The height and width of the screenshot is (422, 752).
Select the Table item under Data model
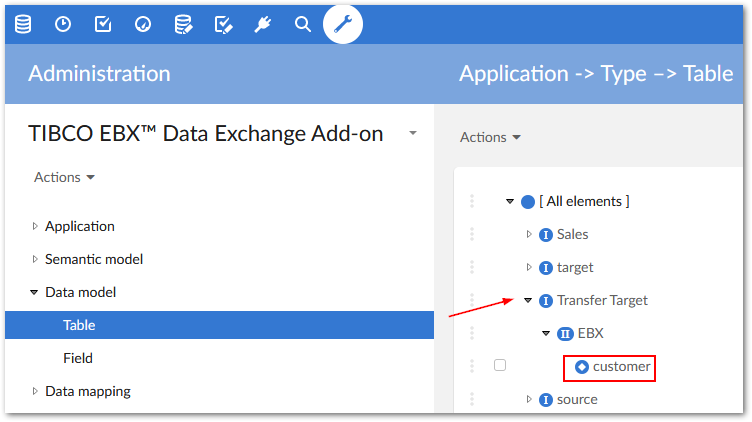(79, 325)
